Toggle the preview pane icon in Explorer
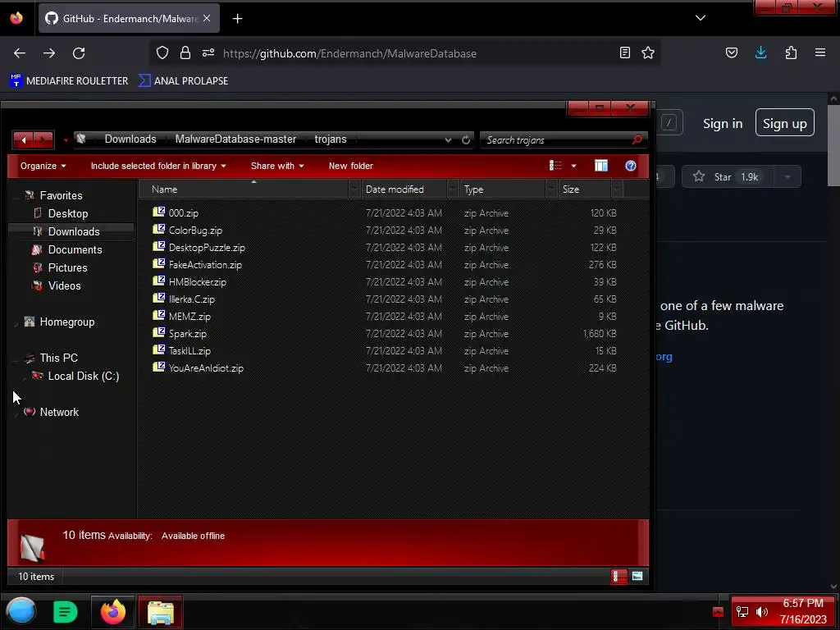 pyautogui.click(x=601, y=166)
